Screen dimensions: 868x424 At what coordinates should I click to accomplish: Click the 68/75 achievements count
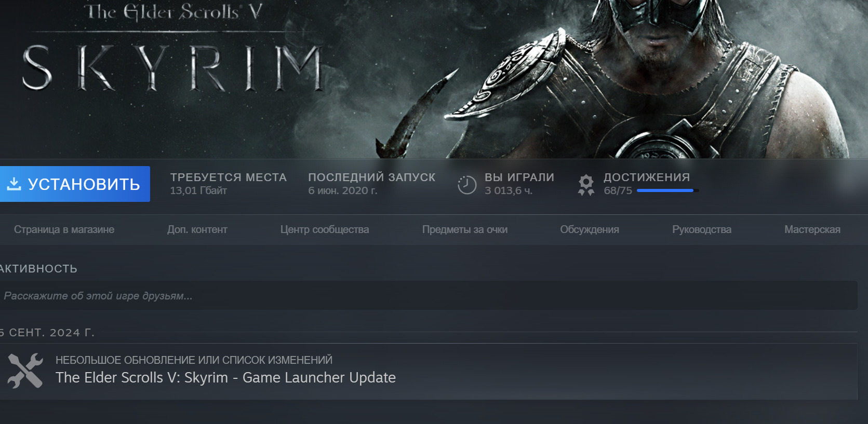[x=618, y=190]
